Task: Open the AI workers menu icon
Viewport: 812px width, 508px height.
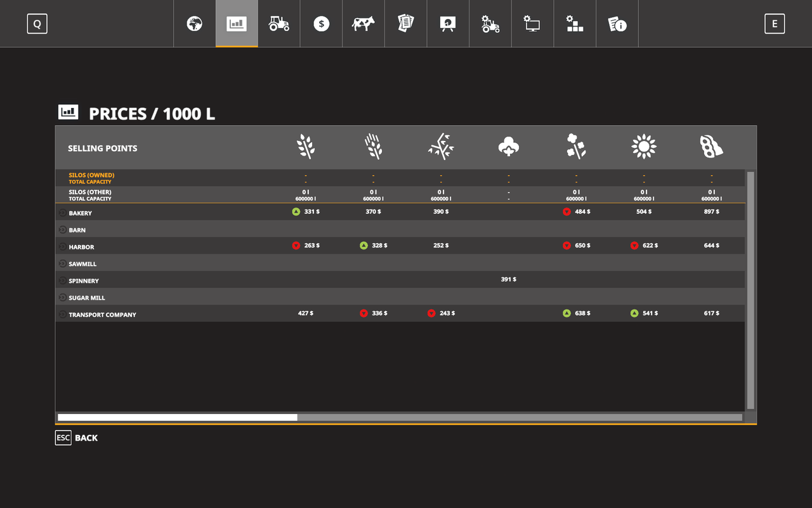Action: (490, 23)
